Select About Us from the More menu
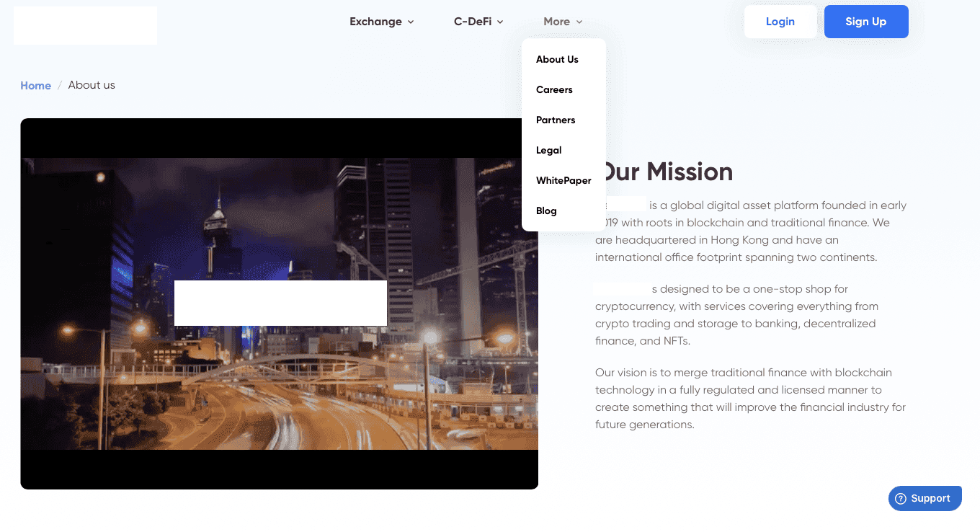The height and width of the screenshot is (532, 980). 557,59
